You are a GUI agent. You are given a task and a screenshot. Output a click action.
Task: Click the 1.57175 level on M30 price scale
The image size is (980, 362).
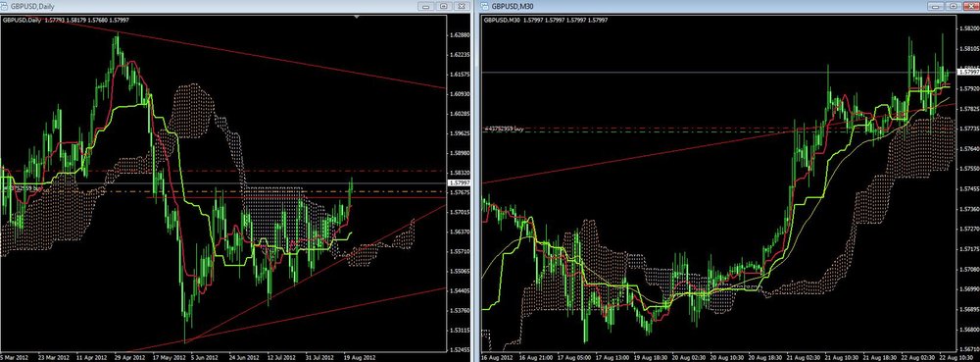[x=969, y=249]
